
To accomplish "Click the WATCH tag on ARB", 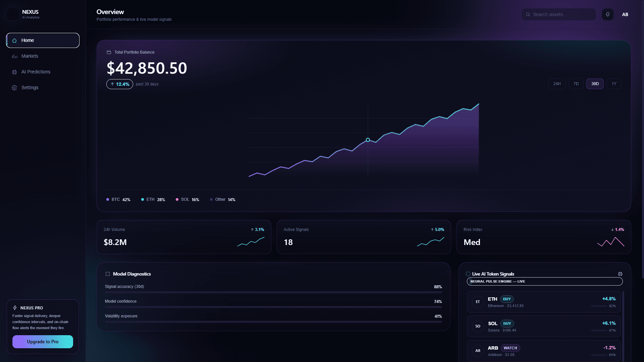I will (x=510, y=348).
